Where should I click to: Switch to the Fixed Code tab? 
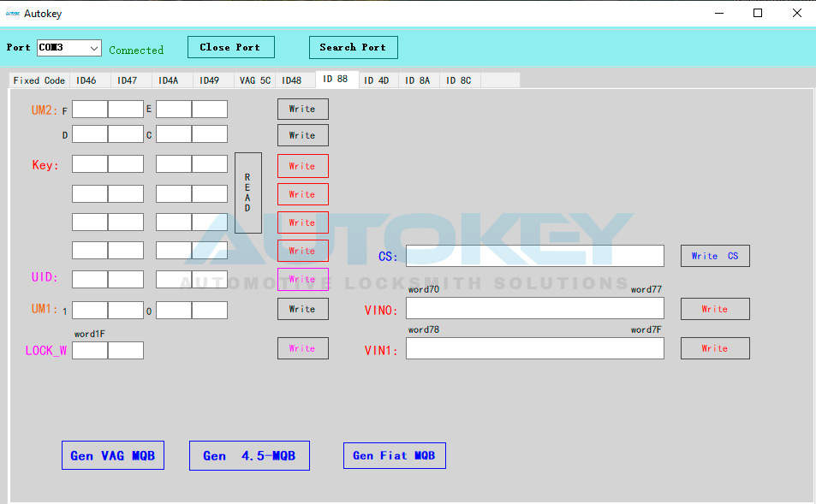coord(39,80)
